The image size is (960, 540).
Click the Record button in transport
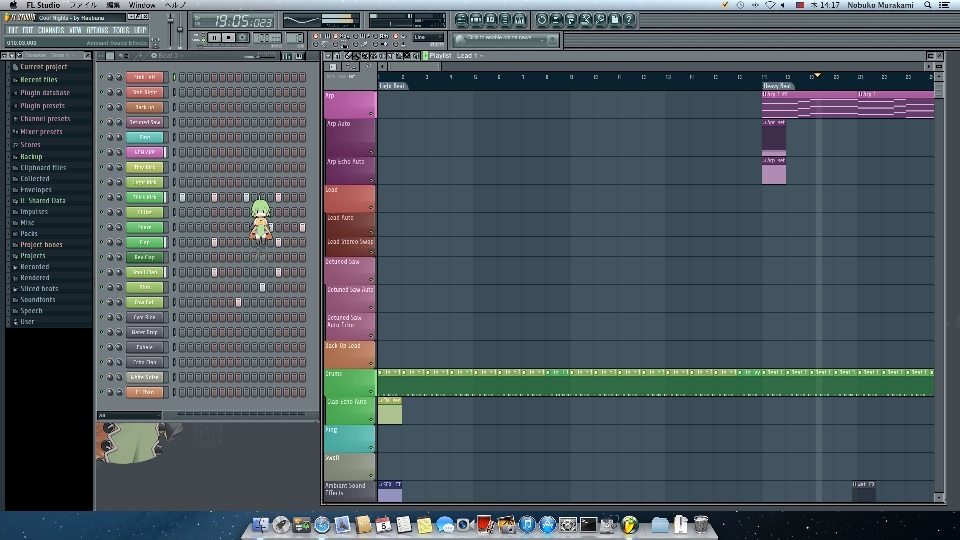(243, 37)
